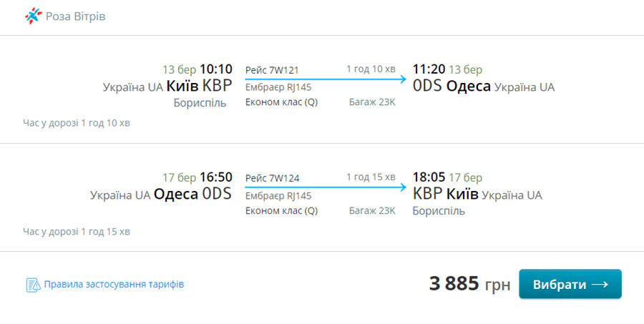Click the fare rules document icon
Viewport: 644px width, 324px height.
coord(33,285)
